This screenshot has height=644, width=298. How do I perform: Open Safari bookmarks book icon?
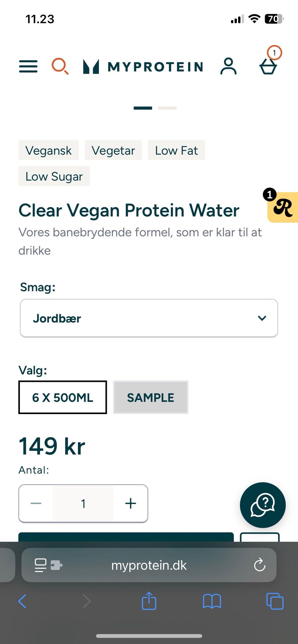click(x=212, y=601)
